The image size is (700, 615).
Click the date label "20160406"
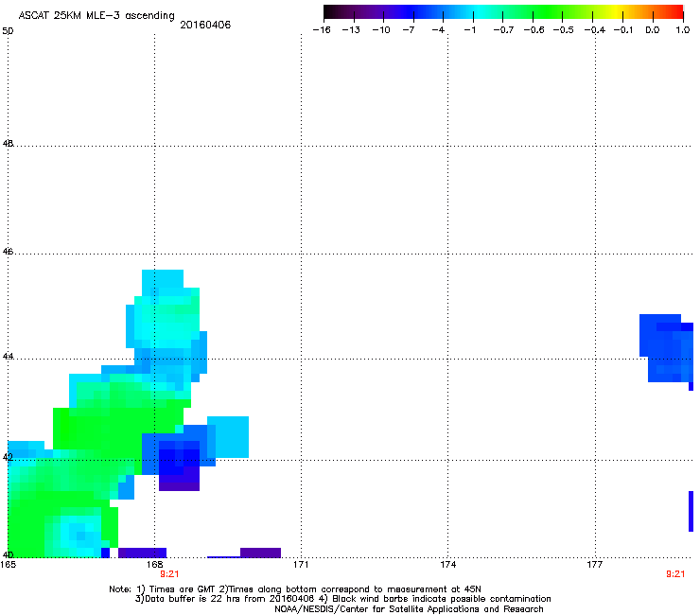205,25
